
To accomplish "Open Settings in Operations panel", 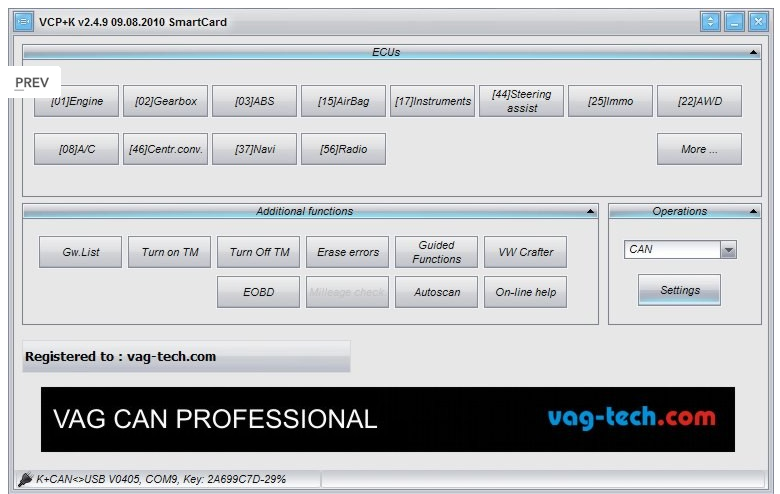I will tap(679, 290).
